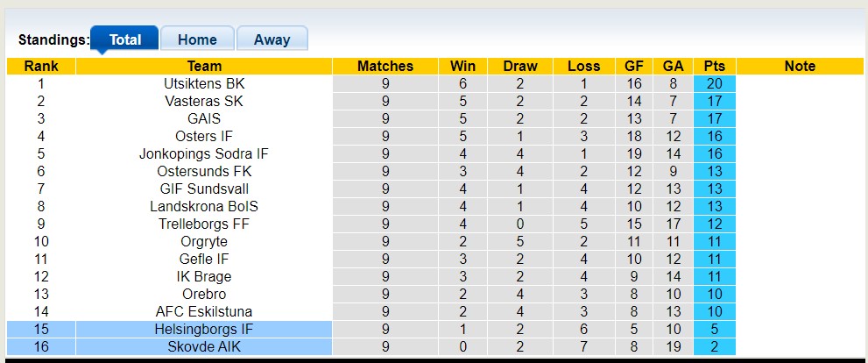
Task: Open GIF Sundsvall team page
Action: pos(204,189)
